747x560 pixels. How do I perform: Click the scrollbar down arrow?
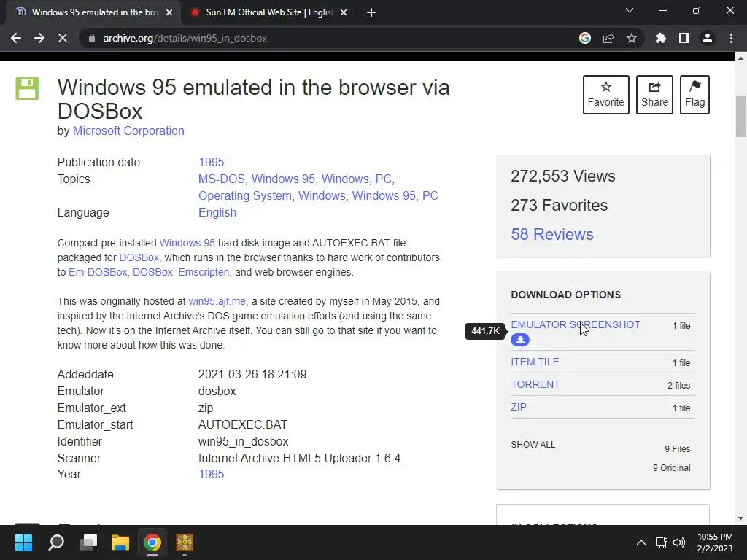point(740,518)
